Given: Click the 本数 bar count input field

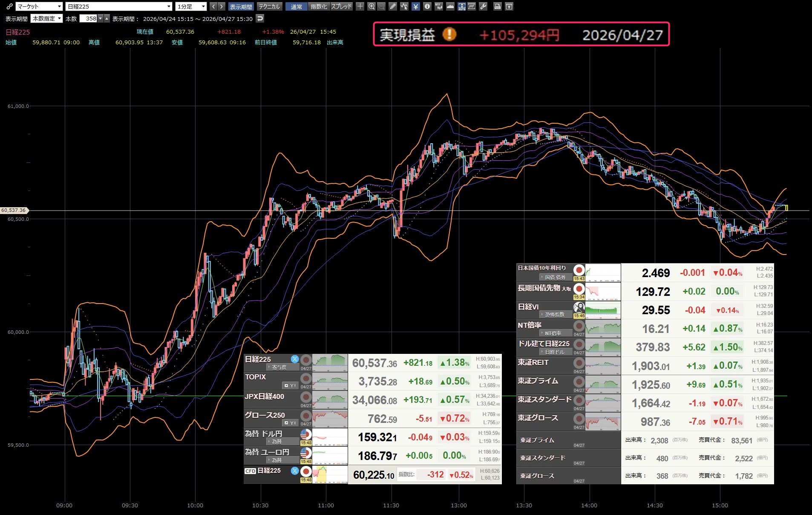Looking at the screenshot, I should [x=88, y=19].
